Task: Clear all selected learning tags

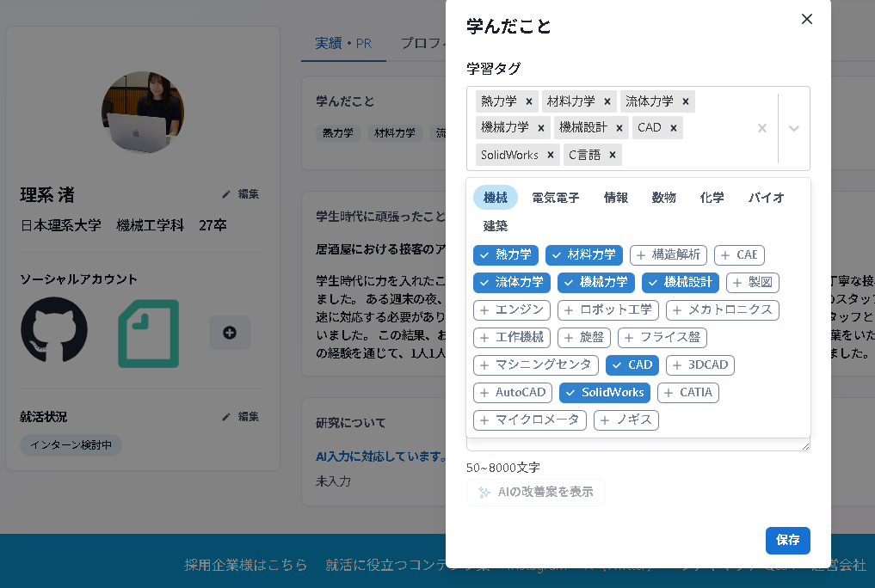Action: (x=761, y=128)
